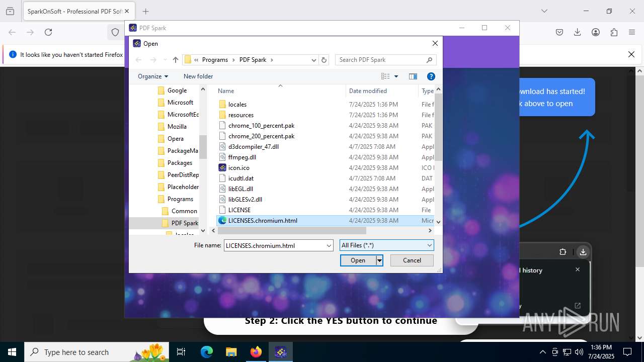Select the resources folder

pos(241,115)
